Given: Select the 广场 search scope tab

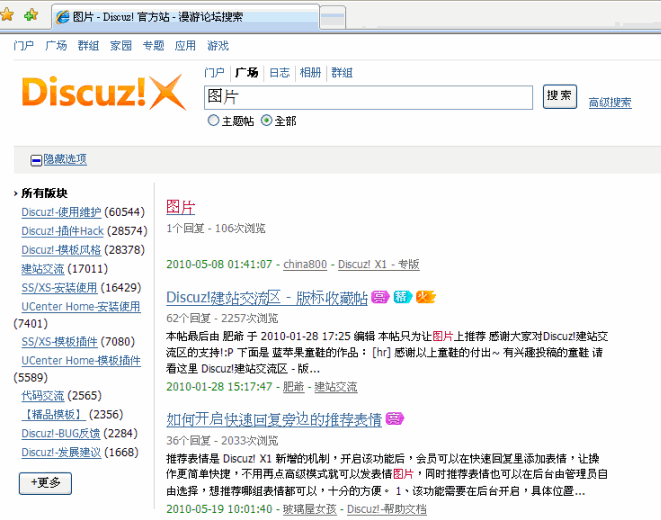Looking at the screenshot, I should point(247,73).
